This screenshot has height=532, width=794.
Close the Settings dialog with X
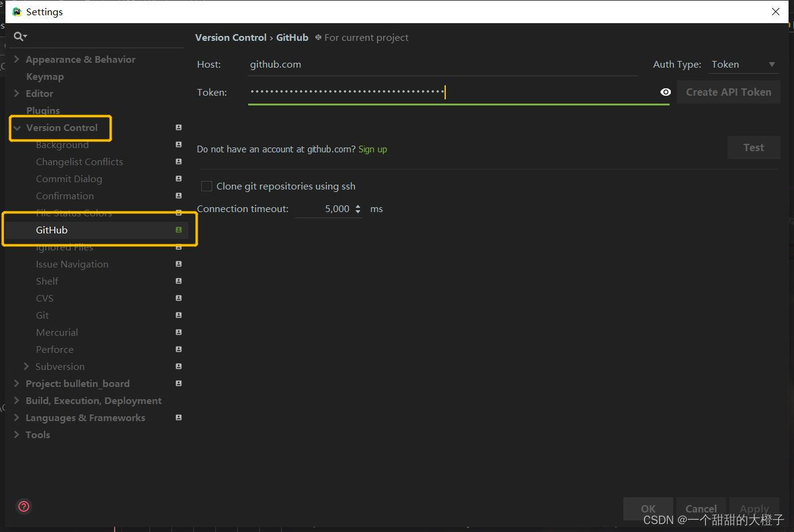tap(776, 12)
